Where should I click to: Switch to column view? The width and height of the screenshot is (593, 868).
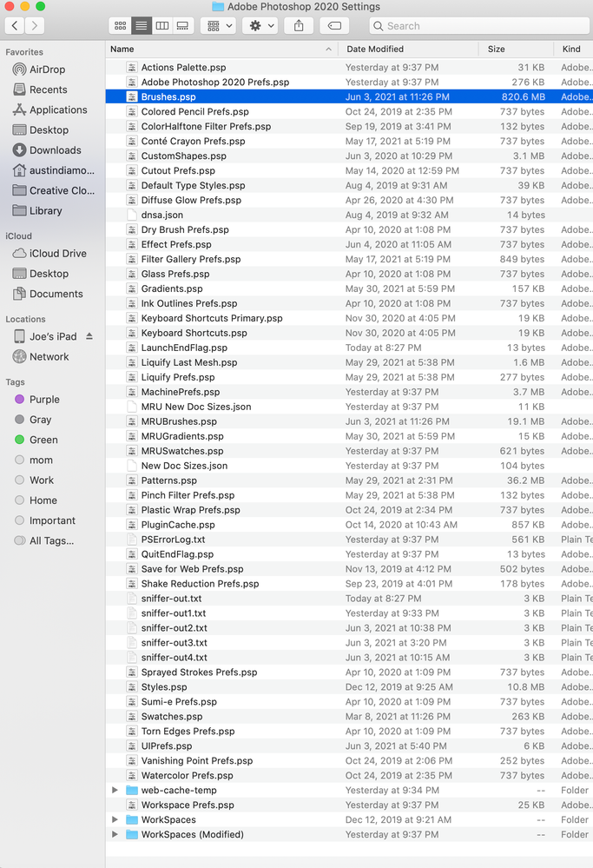pos(162,25)
